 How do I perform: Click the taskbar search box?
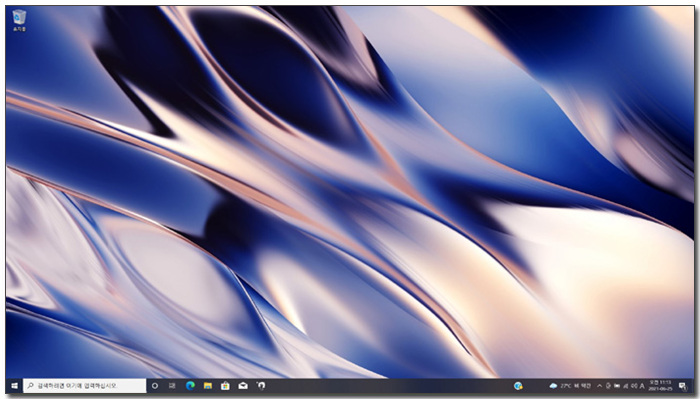pyautogui.click(x=85, y=386)
